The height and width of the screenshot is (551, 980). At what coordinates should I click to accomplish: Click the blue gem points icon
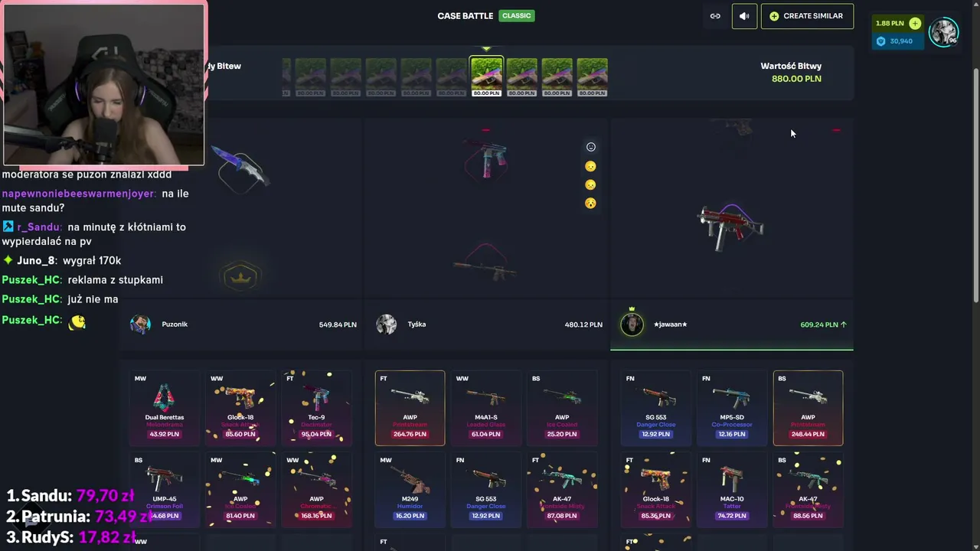880,41
